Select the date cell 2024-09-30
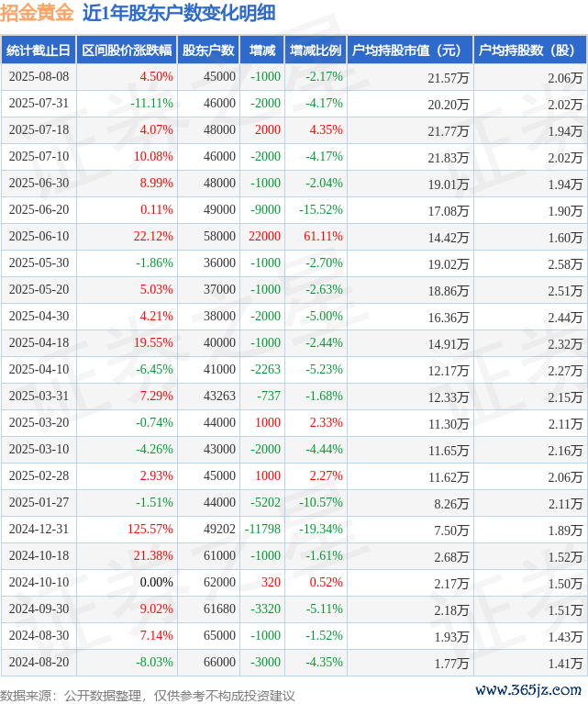Viewport: 588px width, 704px height. click(39, 609)
